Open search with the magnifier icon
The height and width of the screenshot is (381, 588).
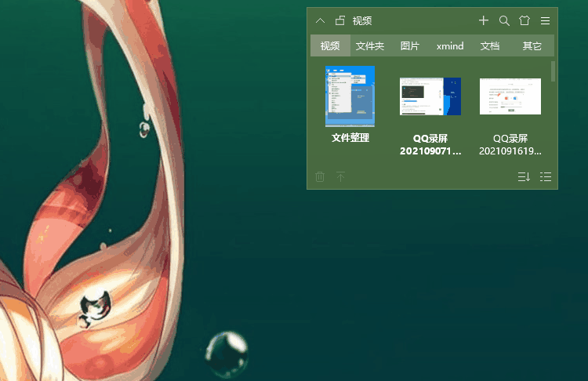[504, 20]
